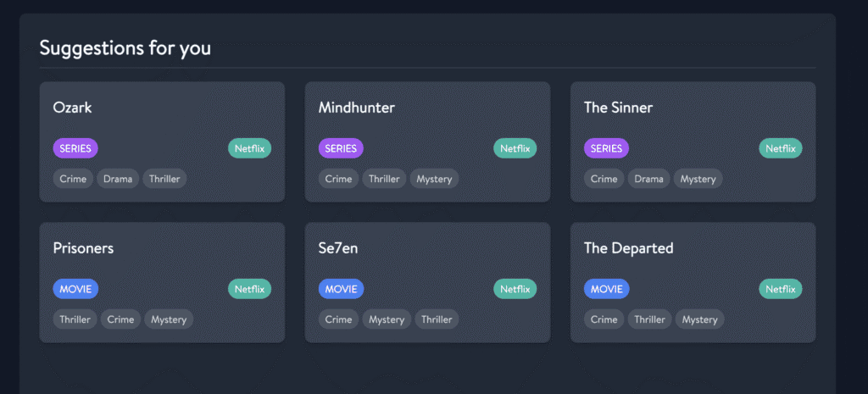Click the Thriller tag on Ozark card
The width and height of the screenshot is (868, 394).
tap(164, 179)
